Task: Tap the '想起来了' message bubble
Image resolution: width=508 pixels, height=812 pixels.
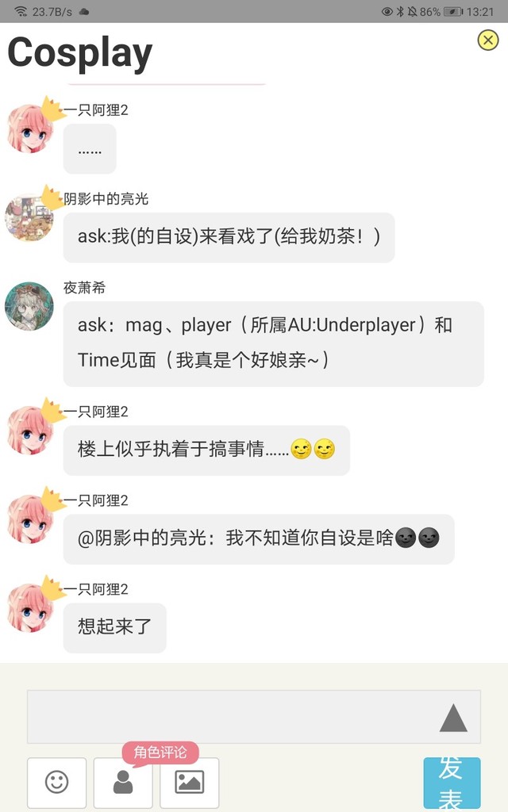Action: 114,628
